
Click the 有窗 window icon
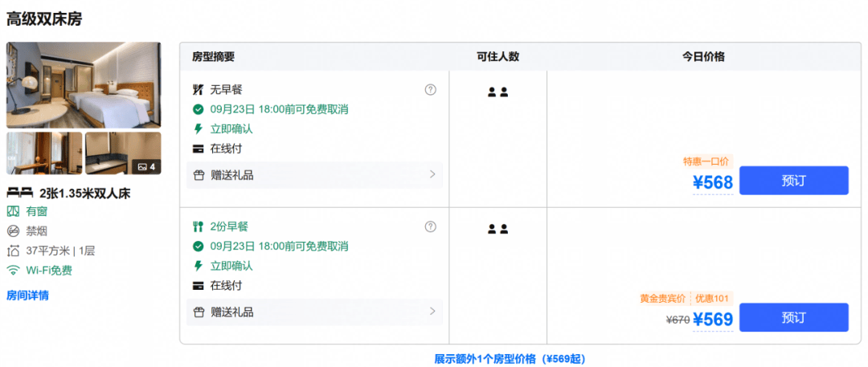click(13, 211)
